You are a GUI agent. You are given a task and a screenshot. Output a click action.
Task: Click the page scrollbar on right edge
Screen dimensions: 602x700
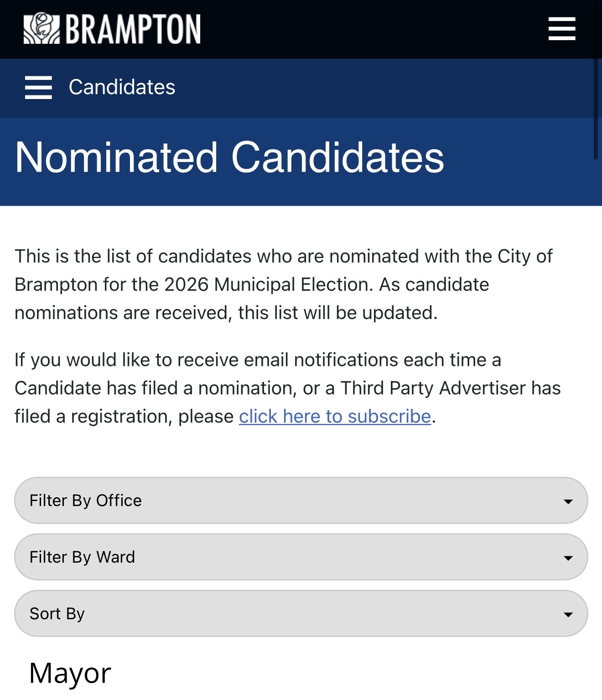tap(596, 110)
